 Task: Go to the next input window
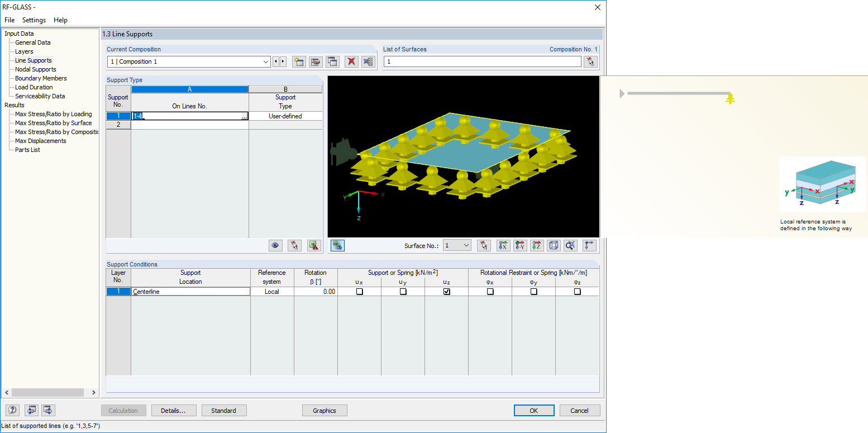click(48, 410)
